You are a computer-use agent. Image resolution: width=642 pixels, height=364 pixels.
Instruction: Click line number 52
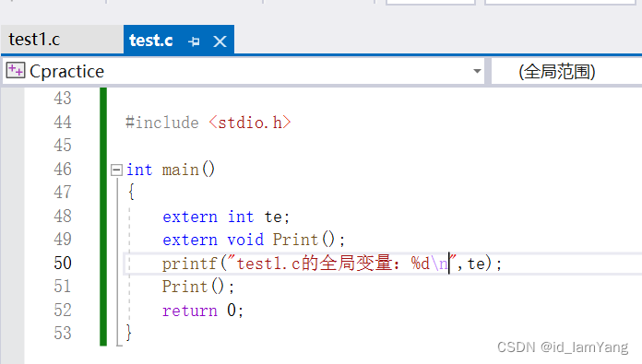tap(63, 310)
